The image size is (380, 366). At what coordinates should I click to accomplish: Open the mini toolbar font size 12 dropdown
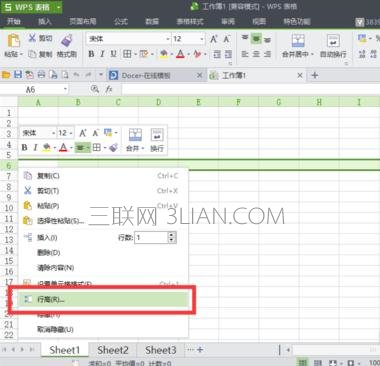(x=71, y=133)
